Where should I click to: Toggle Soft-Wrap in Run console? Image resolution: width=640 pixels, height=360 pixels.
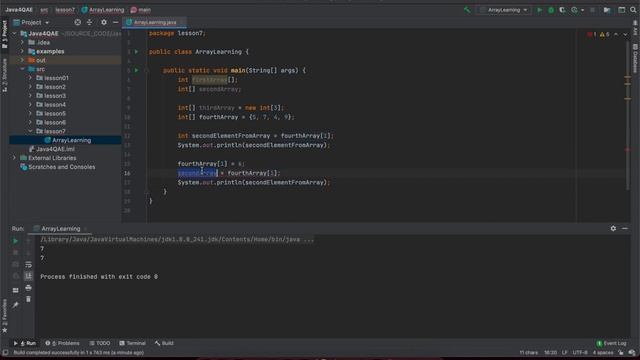[x=28, y=265]
